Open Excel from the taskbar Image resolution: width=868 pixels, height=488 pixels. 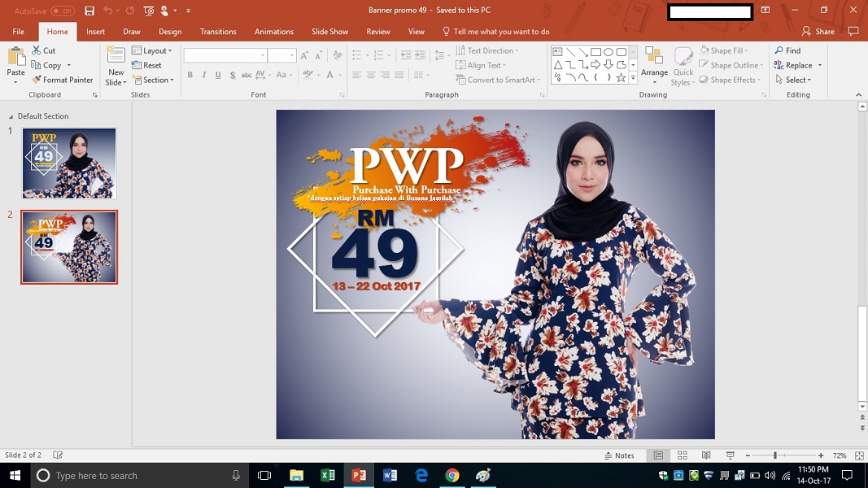[x=328, y=475]
